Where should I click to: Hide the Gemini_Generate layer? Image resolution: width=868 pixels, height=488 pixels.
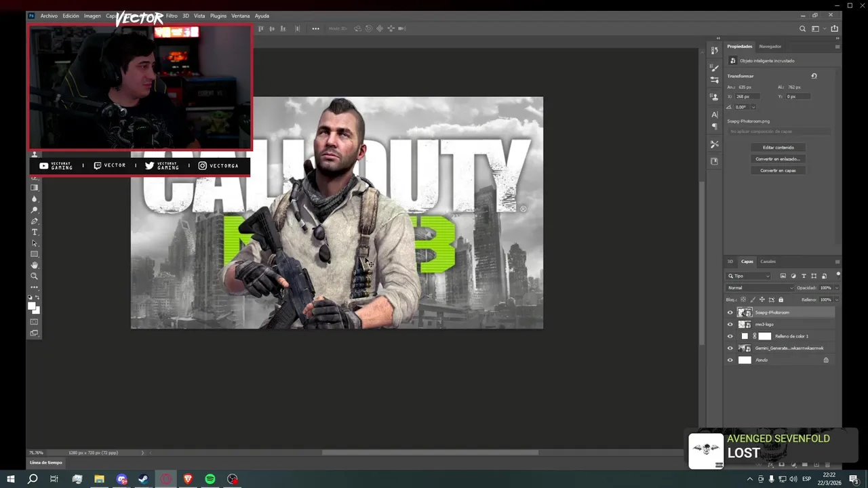point(730,348)
